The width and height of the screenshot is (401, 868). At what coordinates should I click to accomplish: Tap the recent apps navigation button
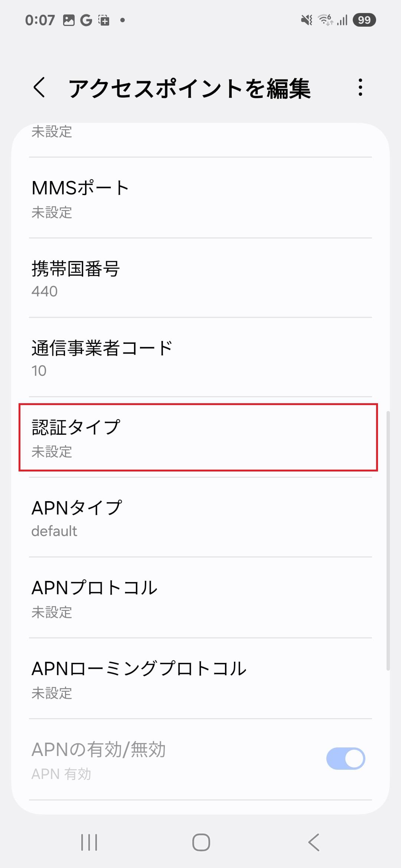coord(88,841)
